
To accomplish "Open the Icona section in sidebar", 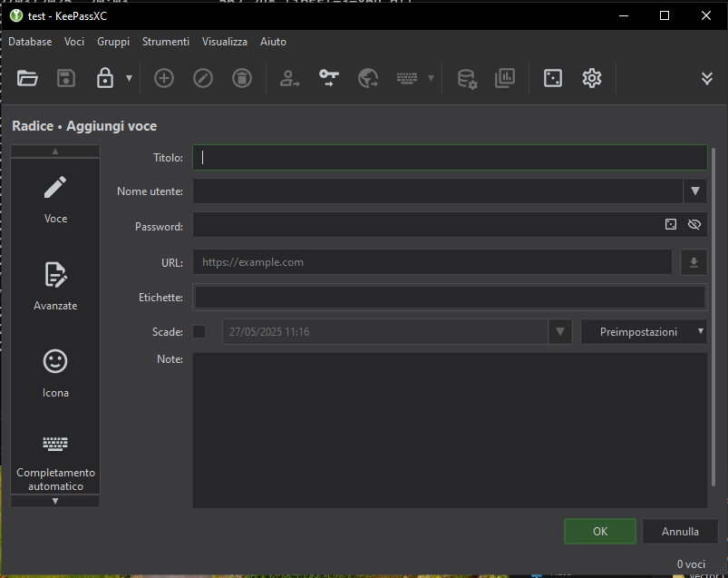I will pos(55,372).
